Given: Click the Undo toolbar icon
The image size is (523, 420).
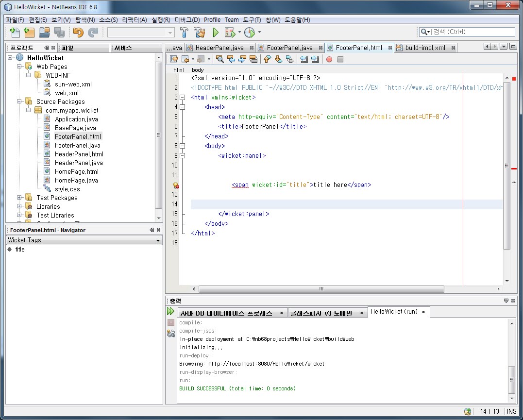Looking at the screenshot, I should 78,33.
